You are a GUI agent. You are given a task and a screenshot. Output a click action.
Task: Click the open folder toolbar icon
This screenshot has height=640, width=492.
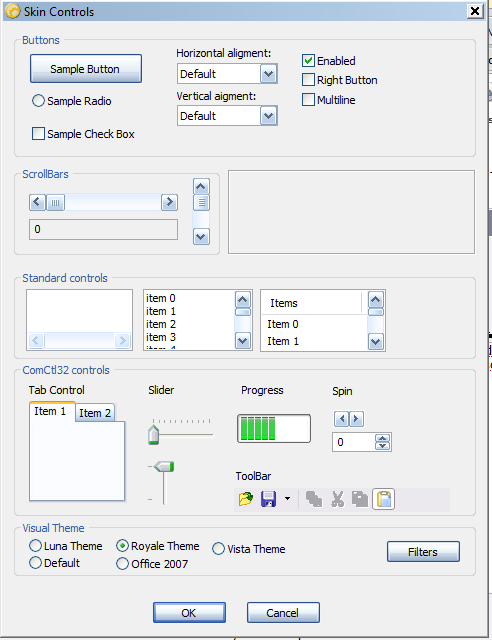point(245,499)
